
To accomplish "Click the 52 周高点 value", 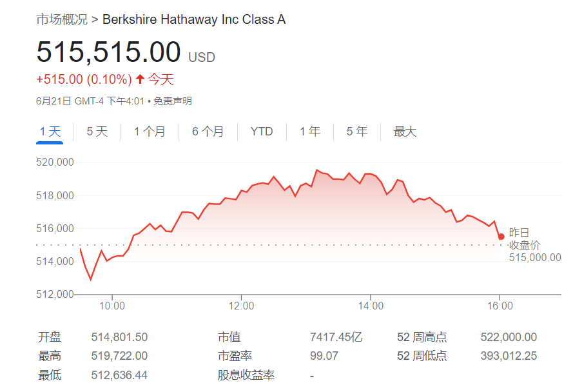I will click(x=509, y=337).
